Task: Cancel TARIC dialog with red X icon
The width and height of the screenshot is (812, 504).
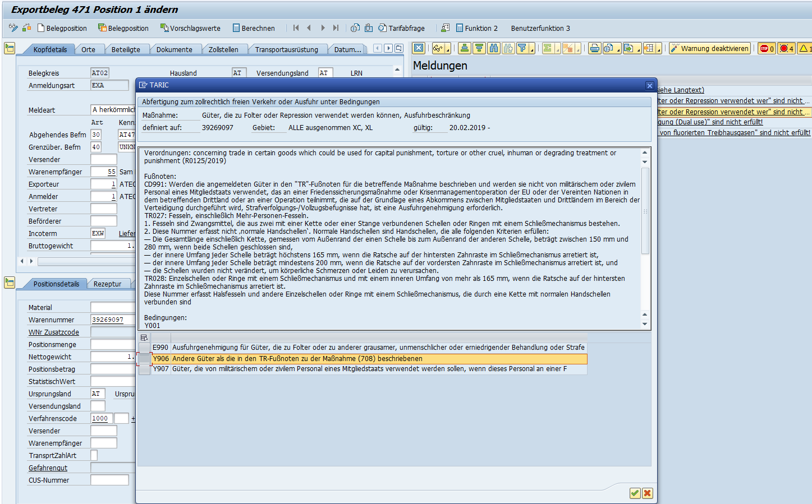Action: (648, 493)
